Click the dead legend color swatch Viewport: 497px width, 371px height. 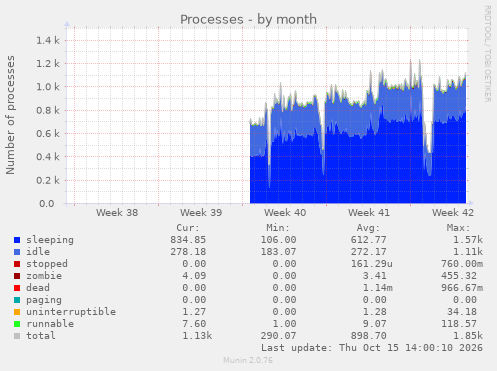(x=17, y=288)
